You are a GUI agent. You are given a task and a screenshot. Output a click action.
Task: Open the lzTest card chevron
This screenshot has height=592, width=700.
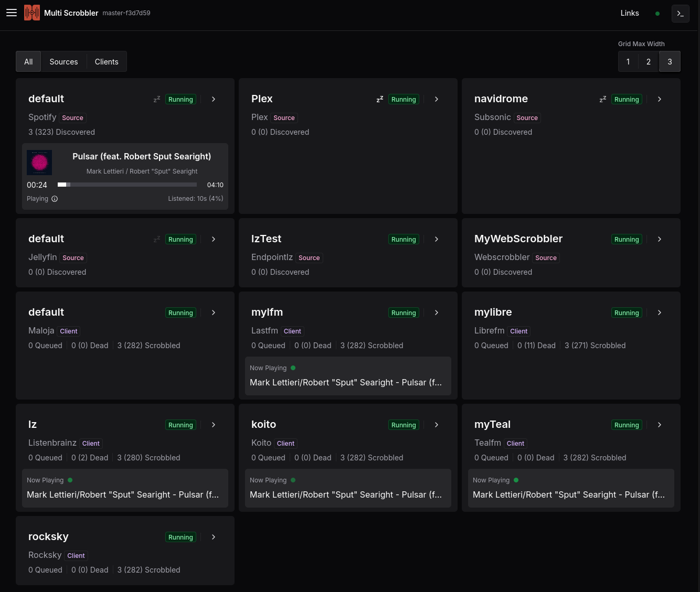(x=437, y=239)
